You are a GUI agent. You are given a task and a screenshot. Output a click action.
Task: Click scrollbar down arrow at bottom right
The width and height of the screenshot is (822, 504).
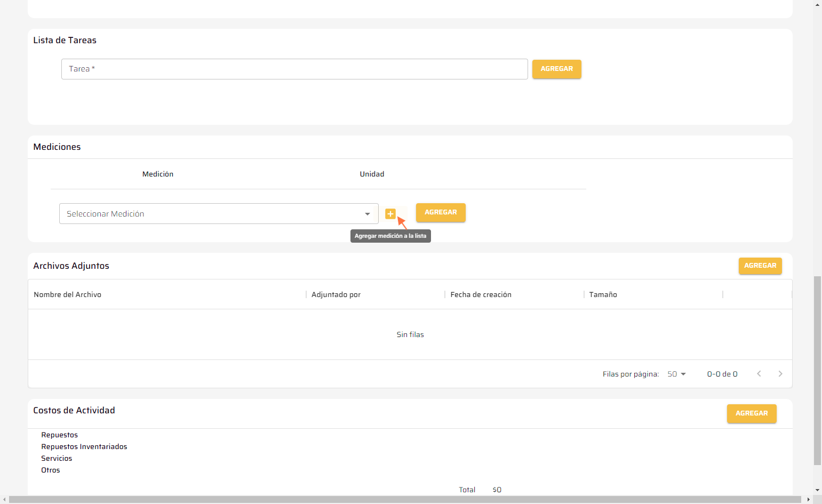pos(817,490)
